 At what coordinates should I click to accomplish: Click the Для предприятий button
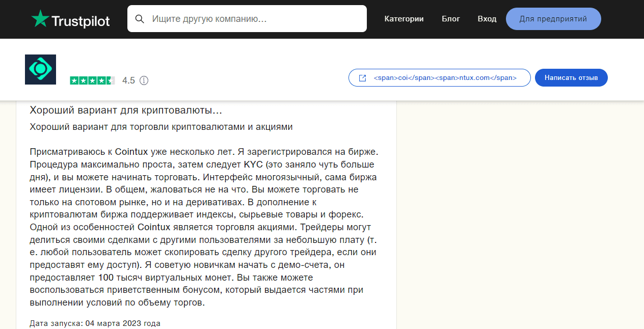pos(553,18)
